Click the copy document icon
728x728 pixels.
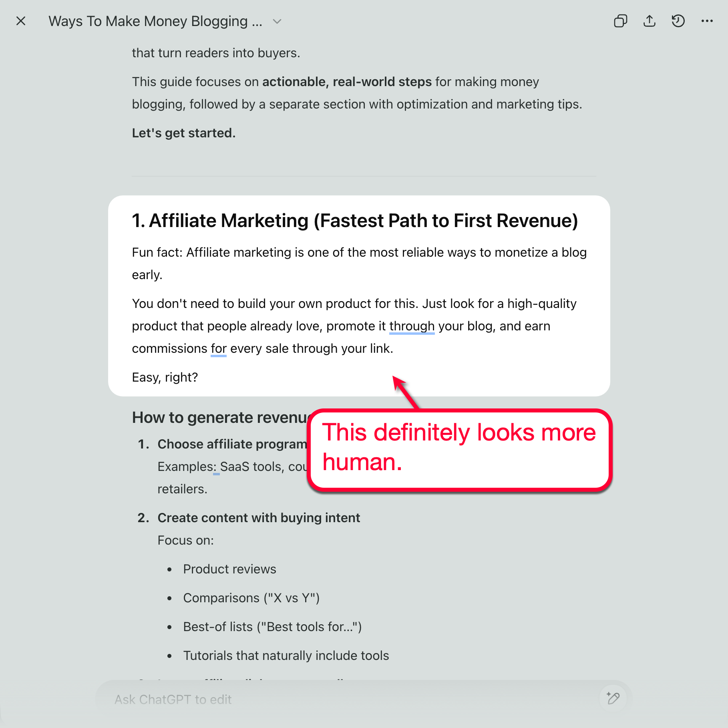[x=620, y=21]
